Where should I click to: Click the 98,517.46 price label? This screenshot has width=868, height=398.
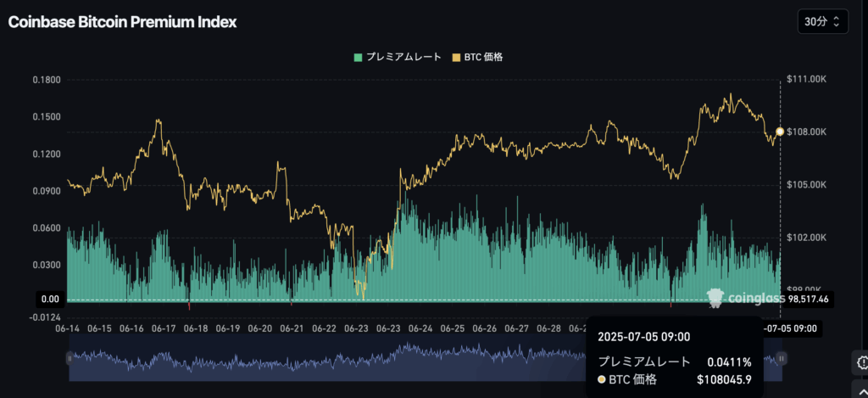809,300
